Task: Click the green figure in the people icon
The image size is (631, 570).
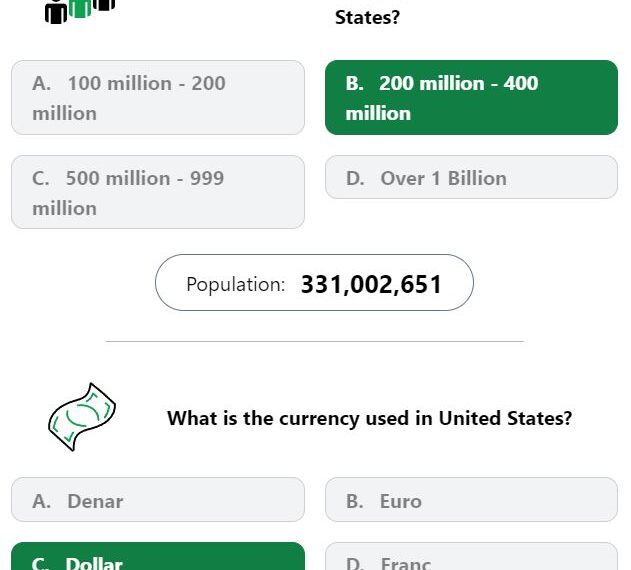Action: coord(80,8)
